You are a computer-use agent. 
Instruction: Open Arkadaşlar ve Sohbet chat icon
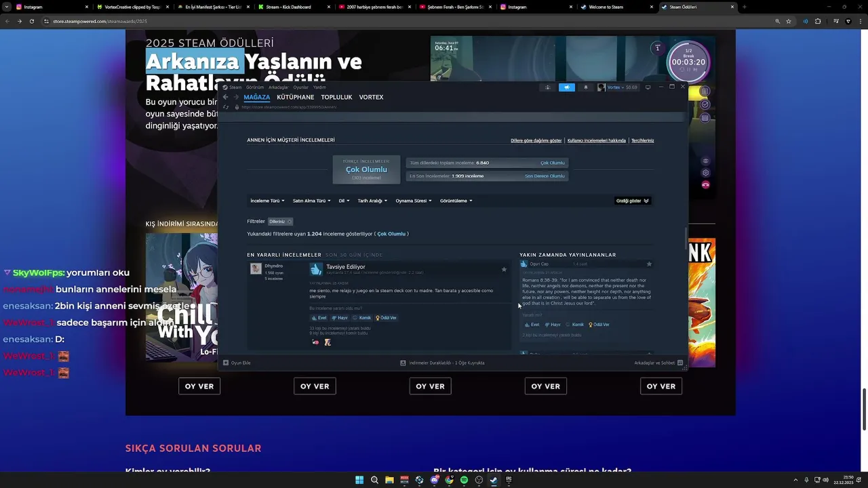coord(680,363)
